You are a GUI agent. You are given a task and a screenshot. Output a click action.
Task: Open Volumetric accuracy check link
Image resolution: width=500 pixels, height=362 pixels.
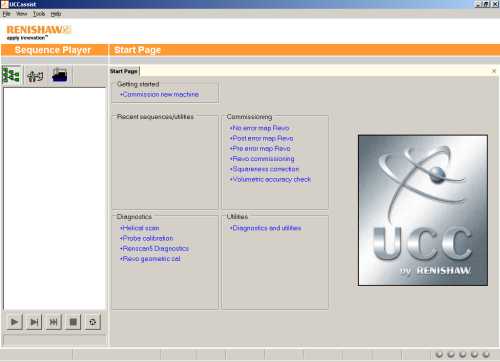270,180
